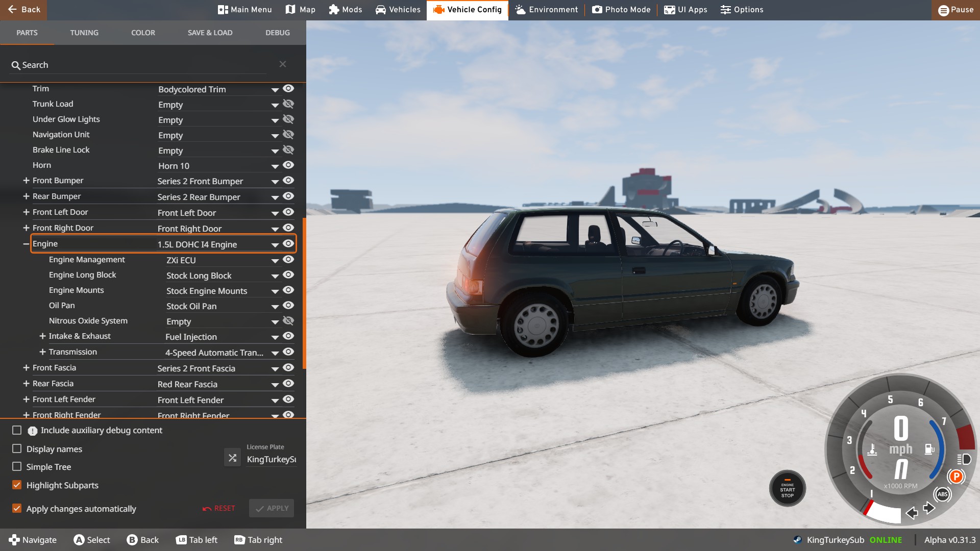
Task: Click the RESET button
Action: [219, 509]
